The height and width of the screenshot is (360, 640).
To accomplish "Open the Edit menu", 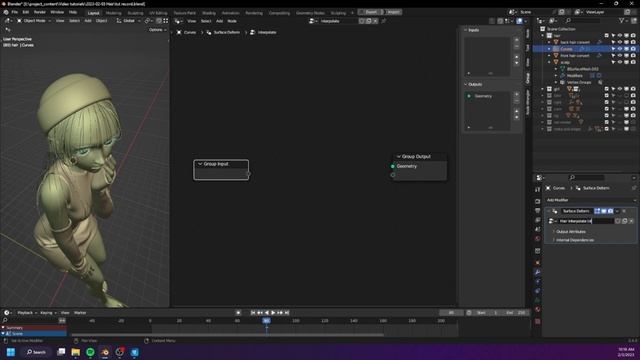I will 26,12.
